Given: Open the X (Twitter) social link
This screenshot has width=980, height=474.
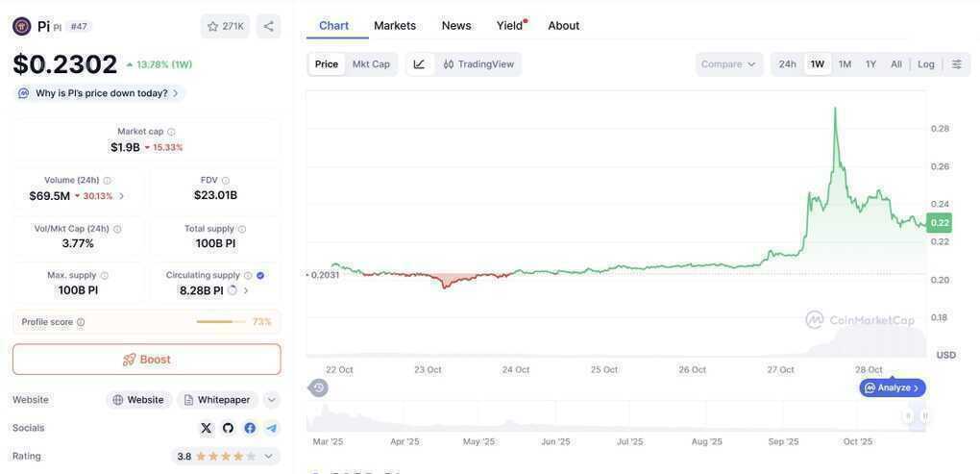Looking at the screenshot, I should pyautogui.click(x=206, y=428).
